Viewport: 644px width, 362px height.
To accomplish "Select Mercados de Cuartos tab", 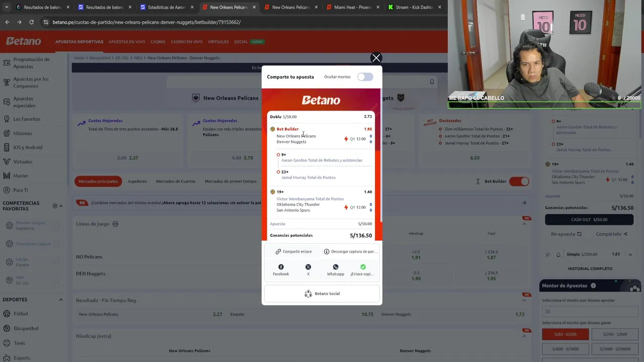I will pos(176,181).
